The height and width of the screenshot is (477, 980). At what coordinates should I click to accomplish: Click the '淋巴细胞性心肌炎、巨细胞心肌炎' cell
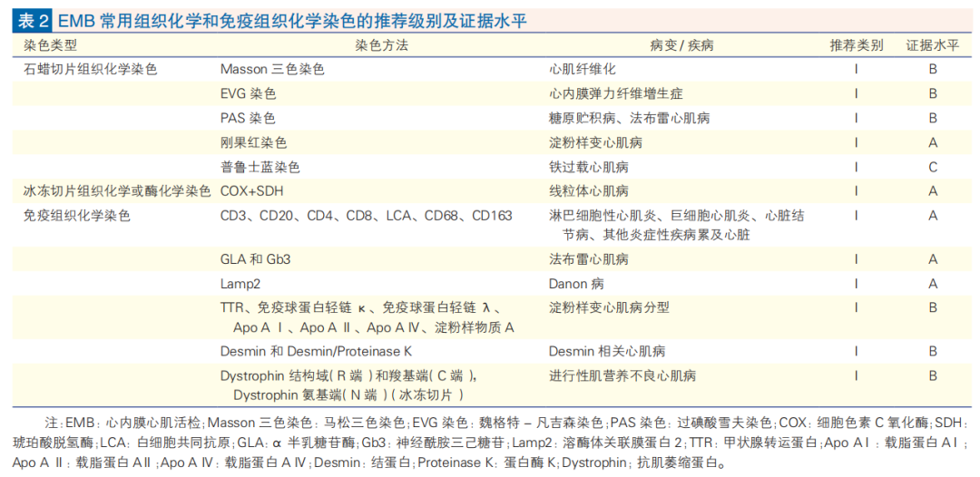pos(677,225)
